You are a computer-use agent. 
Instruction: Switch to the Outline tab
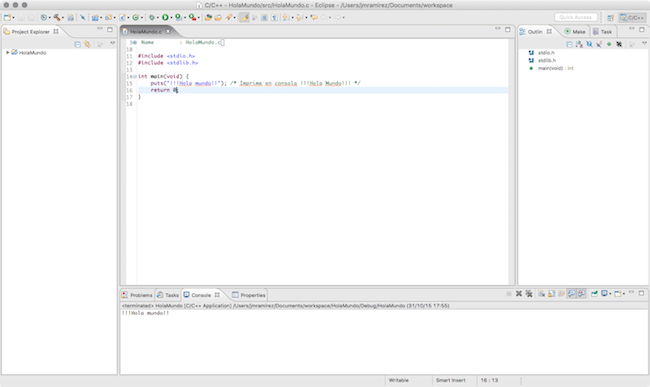pos(535,31)
